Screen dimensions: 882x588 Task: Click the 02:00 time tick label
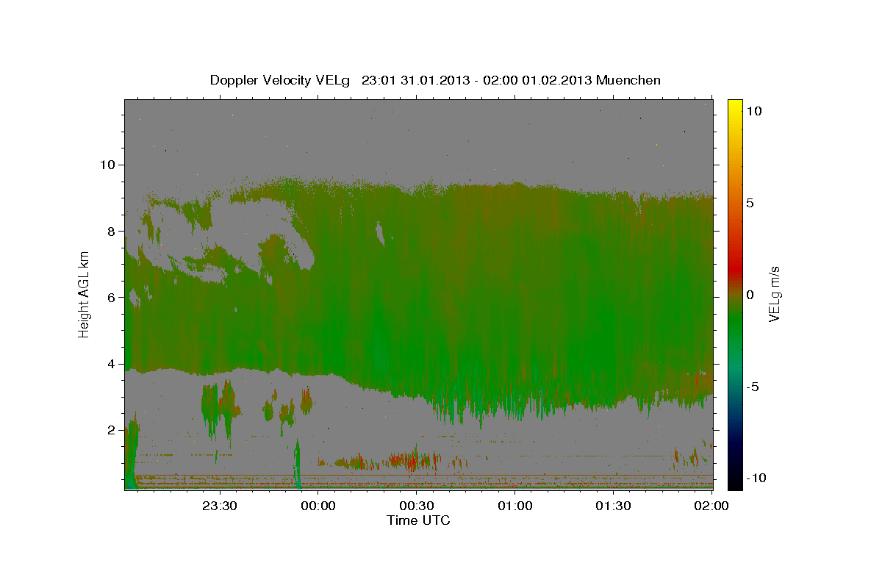pos(711,506)
